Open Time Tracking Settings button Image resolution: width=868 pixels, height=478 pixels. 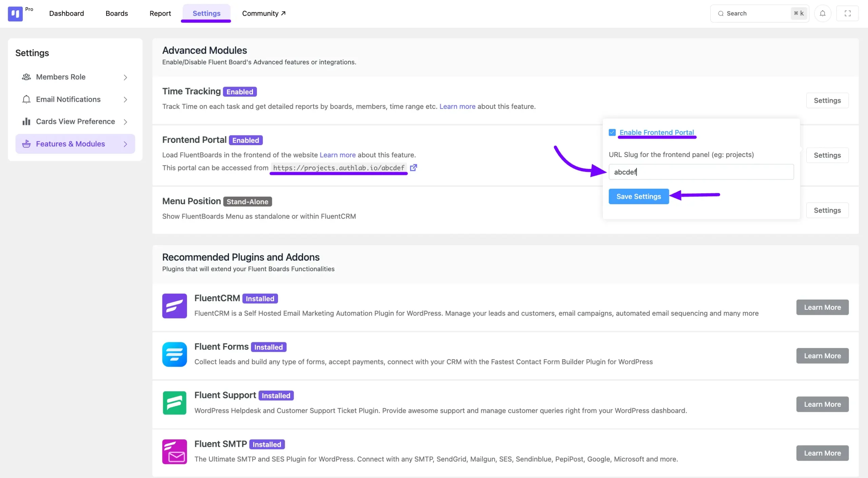click(x=827, y=100)
